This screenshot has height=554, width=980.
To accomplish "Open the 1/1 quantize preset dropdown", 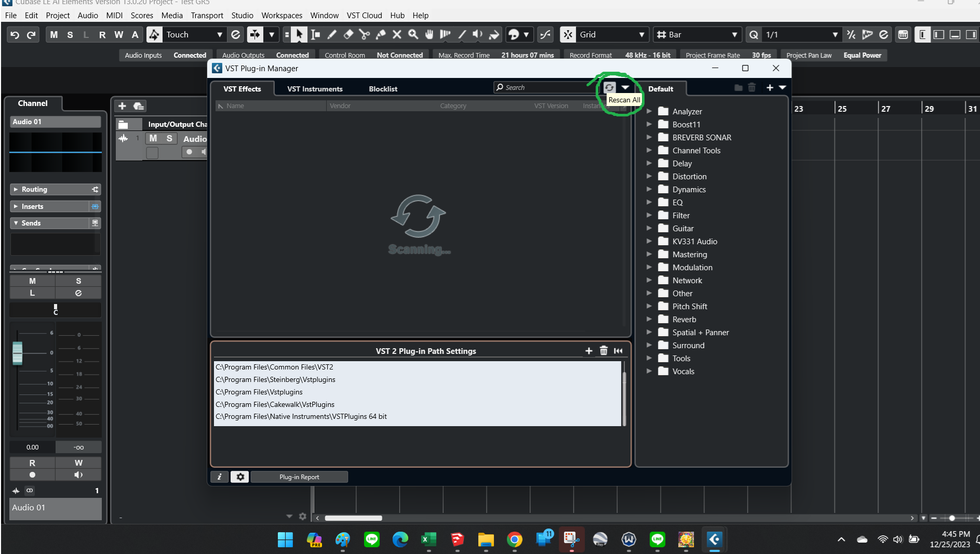I will [x=801, y=35].
